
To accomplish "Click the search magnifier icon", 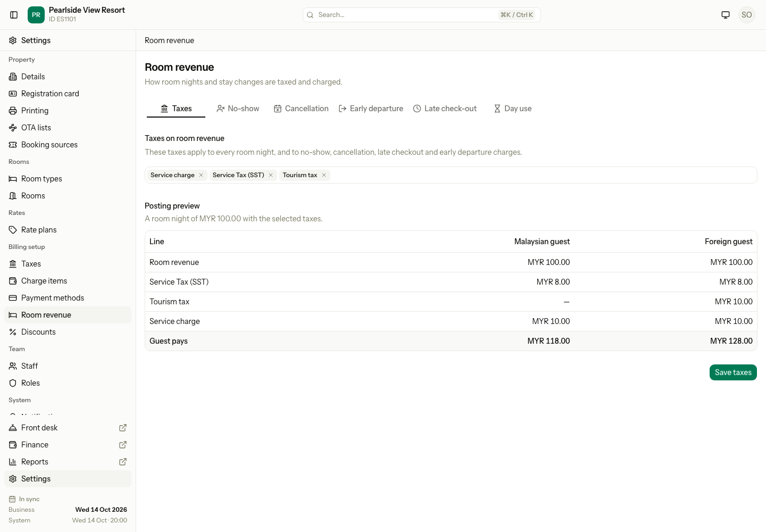I will point(311,15).
